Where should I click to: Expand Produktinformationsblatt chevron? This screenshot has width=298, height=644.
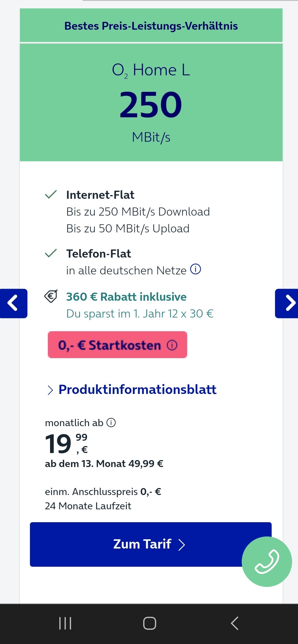[50, 390]
